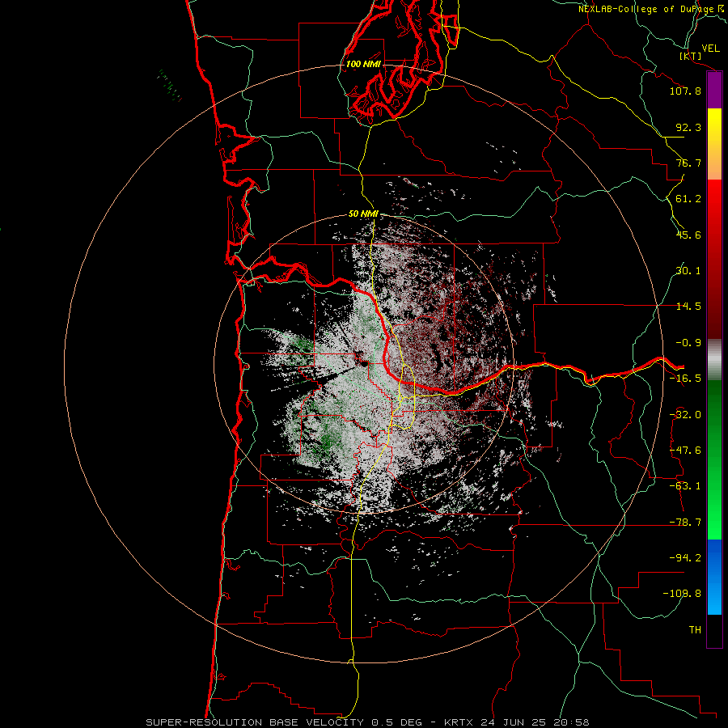
Task: Select the -78.7 velocity scale value
Action: point(685,523)
